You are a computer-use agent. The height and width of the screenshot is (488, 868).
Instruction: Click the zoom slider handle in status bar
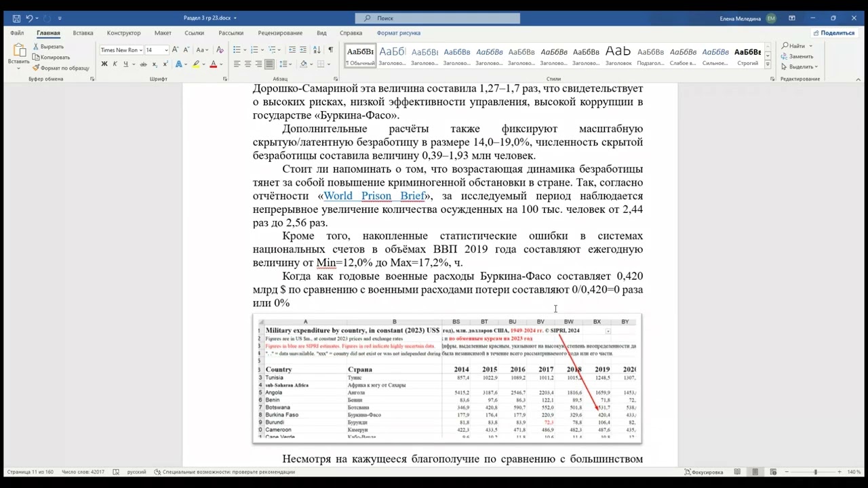[815, 472]
